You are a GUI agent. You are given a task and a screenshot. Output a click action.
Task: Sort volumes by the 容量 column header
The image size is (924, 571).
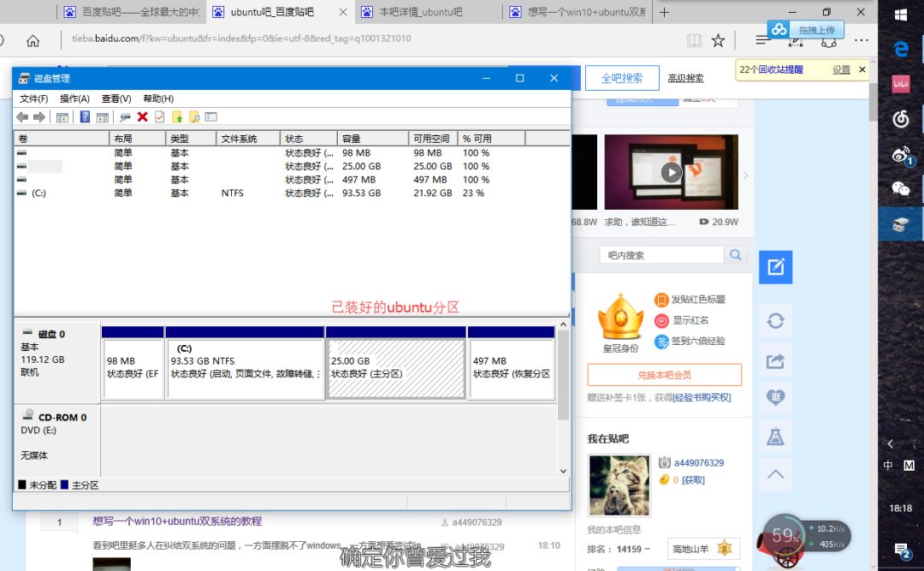[372, 139]
